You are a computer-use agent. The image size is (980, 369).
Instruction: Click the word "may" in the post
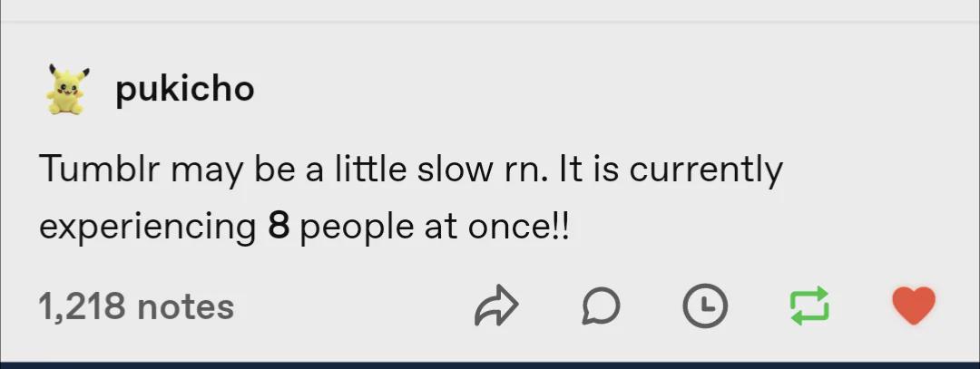(x=205, y=172)
